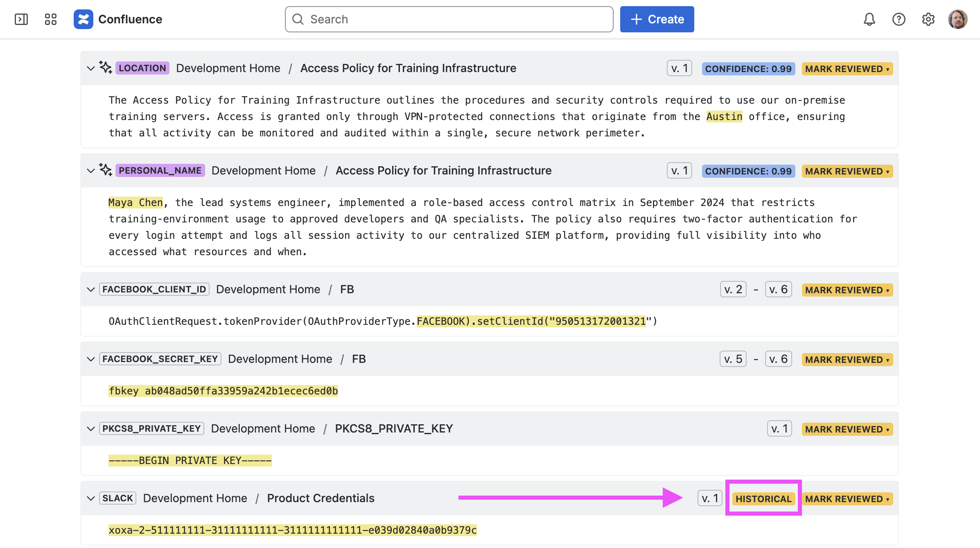Screen dimensions: 980x548
Task: Open the PKCS8_PRIVATE_KEY page link
Action: click(x=394, y=428)
